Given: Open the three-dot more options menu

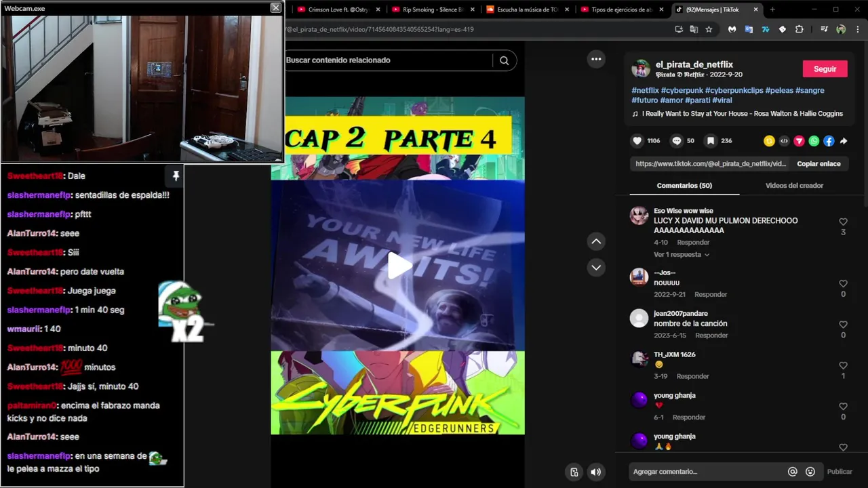Looking at the screenshot, I should [x=596, y=59].
